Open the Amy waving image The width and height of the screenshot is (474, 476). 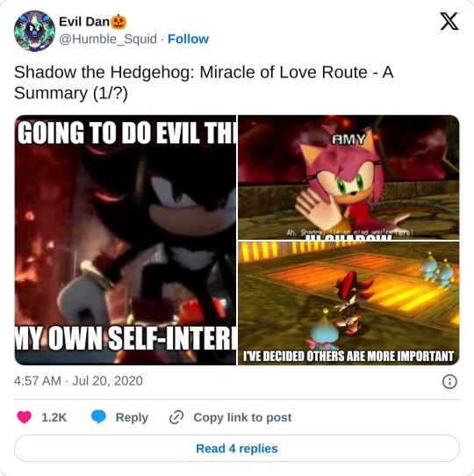pos(348,177)
